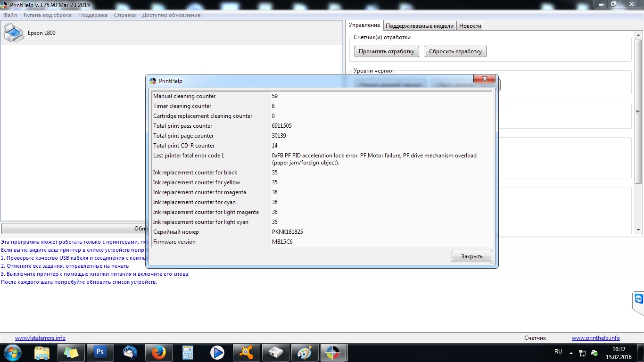Click the Ink replacement counter for cyan label

point(194,202)
